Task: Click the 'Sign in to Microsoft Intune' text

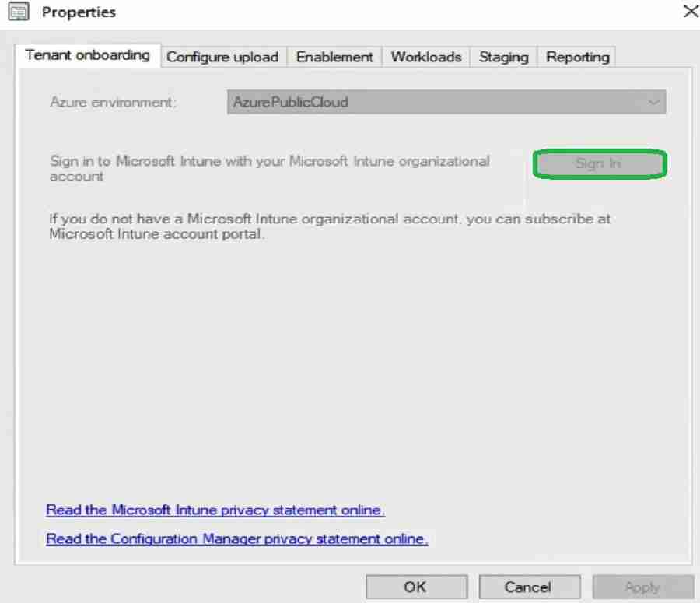Action: click(270, 168)
